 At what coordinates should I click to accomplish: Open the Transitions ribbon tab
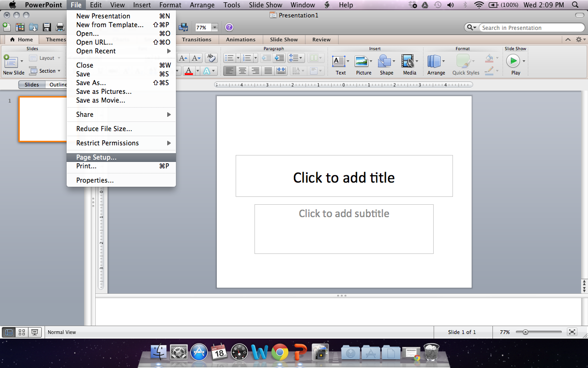tap(197, 40)
